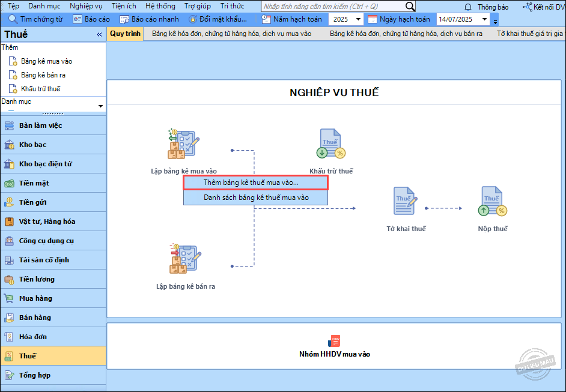Expand the Danh mục sidebar section
This screenshot has height=392, width=566.
[100, 106]
